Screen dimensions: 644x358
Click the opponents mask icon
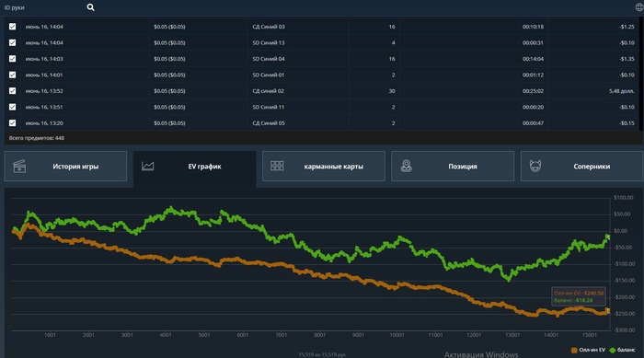535,166
